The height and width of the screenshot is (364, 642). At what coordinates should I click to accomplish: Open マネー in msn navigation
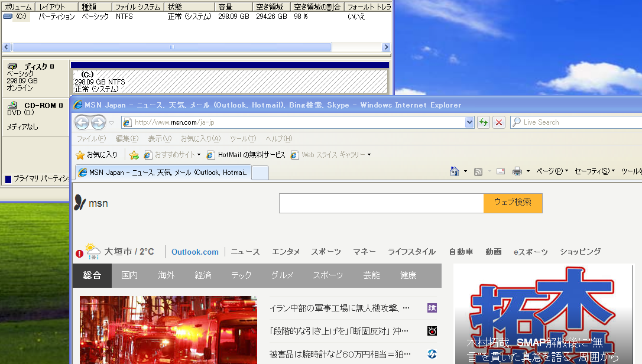[364, 251]
